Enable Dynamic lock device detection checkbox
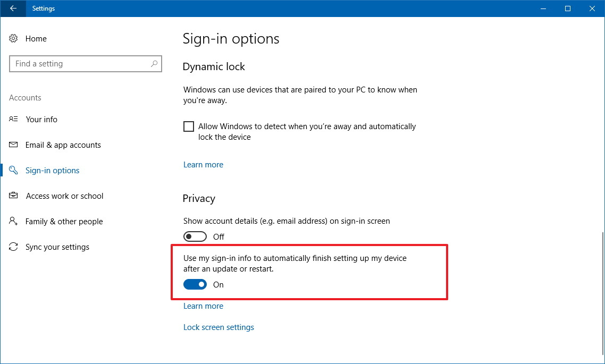This screenshot has width=605, height=364. 188,126
